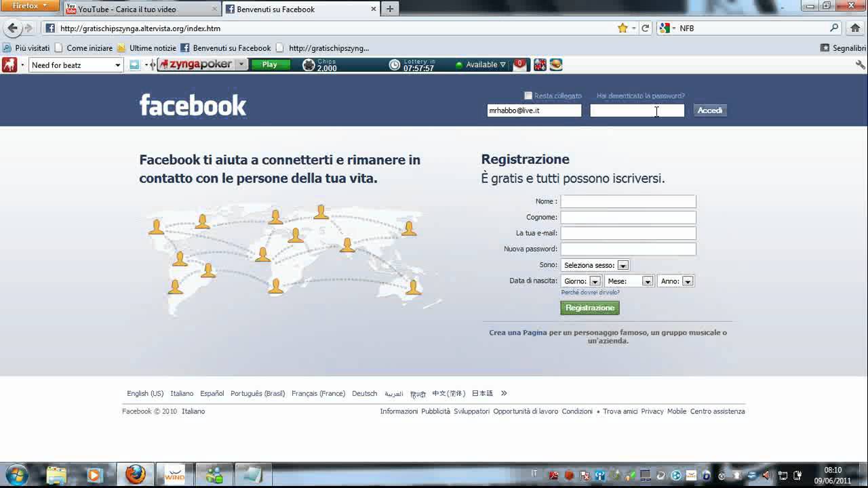Tick the Resta collegato checkbox
868x488 pixels.
pos(528,96)
